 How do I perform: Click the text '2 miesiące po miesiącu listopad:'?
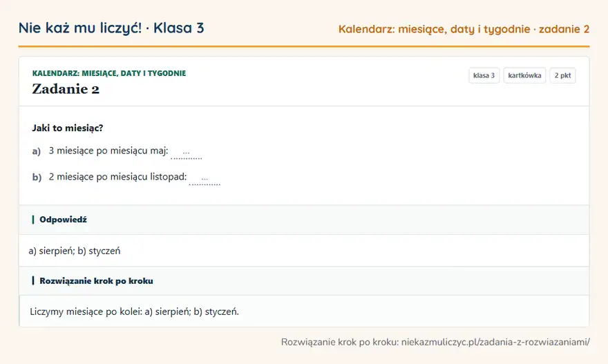click(118, 177)
